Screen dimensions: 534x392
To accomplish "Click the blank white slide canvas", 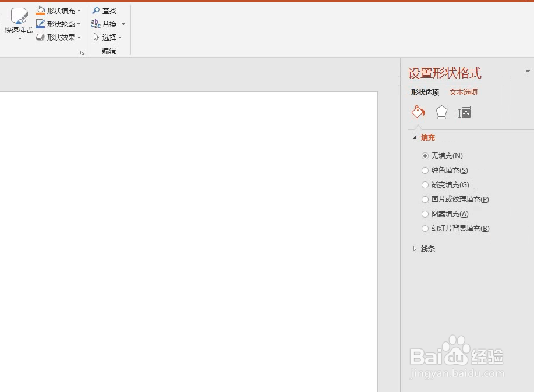I will pos(188,241).
